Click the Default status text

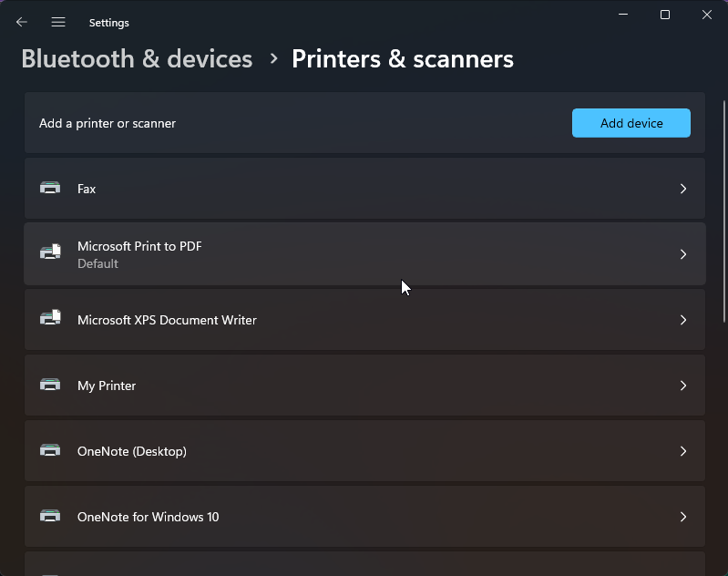(x=97, y=263)
